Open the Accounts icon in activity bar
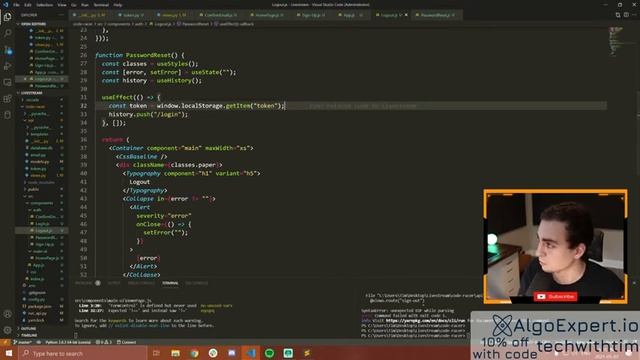Viewport: 640px width, 360px height. 8,314
